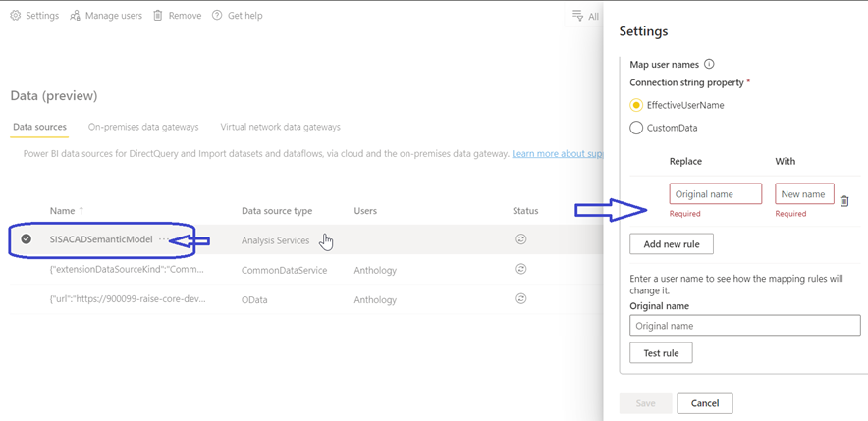Toggle the SISACADSemanticModel row checkmark

click(x=27, y=239)
